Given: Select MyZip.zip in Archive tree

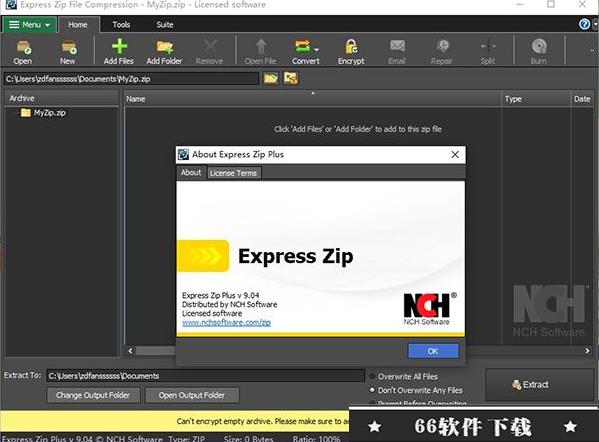Looking at the screenshot, I should click(x=44, y=113).
